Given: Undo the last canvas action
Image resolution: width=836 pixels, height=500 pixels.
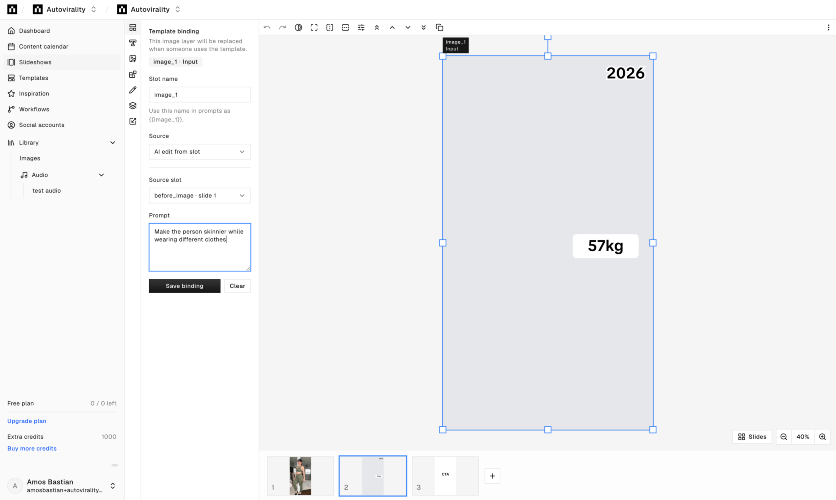Looking at the screenshot, I should pos(267,28).
